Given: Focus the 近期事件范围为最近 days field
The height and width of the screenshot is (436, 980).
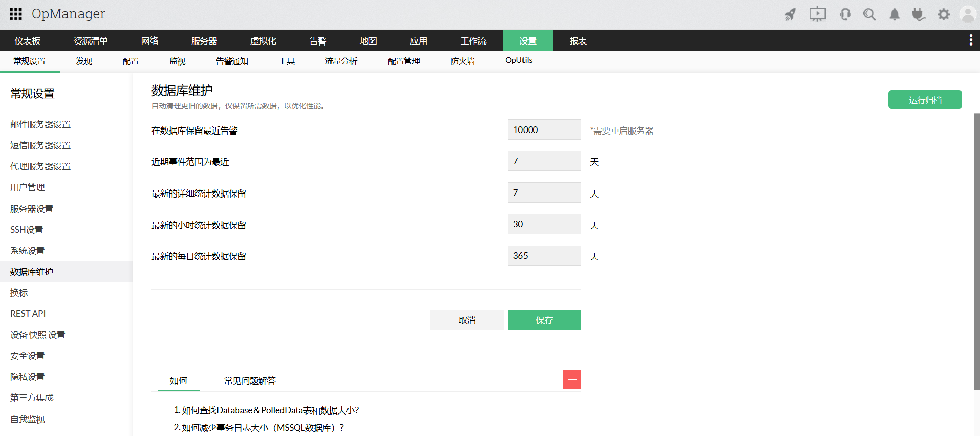Looking at the screenshot, I should coord(545,161).
